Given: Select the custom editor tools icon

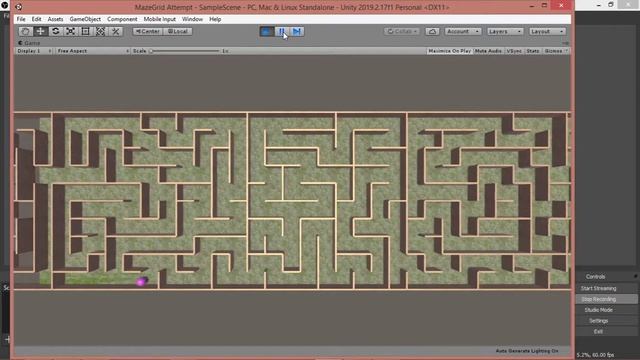Looking at the screenshot, I should pos(116,31).
